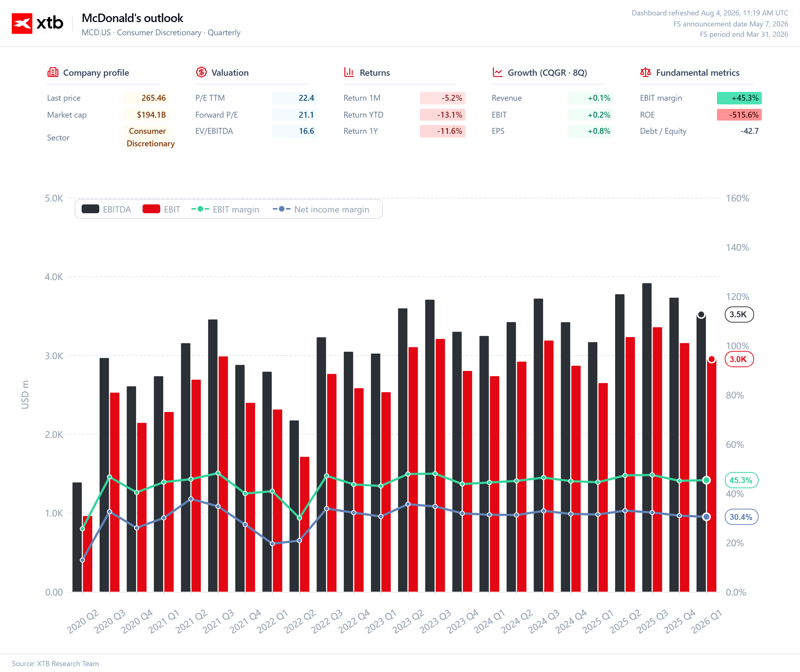Click the EPS growth value +0.8%
Screen dimensions: 800x672
590,131
